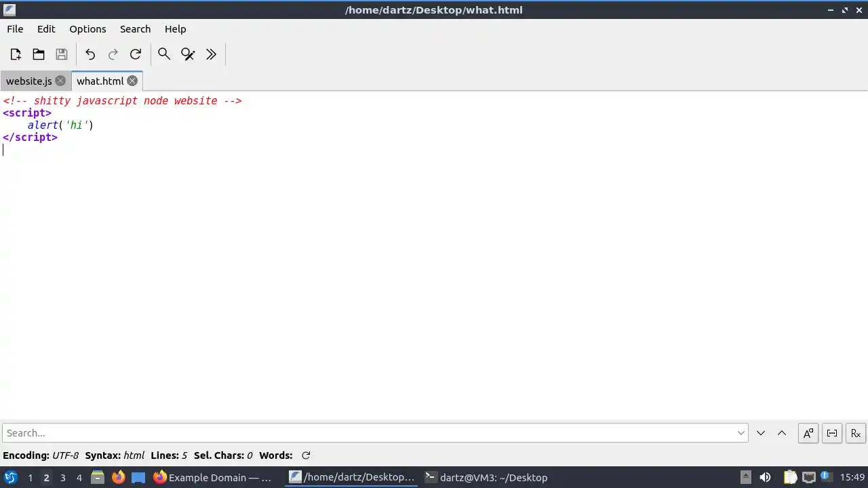This screenshot has height=488, width=868.
Task: Switch to workspace 1
Action: pos(30,478)
